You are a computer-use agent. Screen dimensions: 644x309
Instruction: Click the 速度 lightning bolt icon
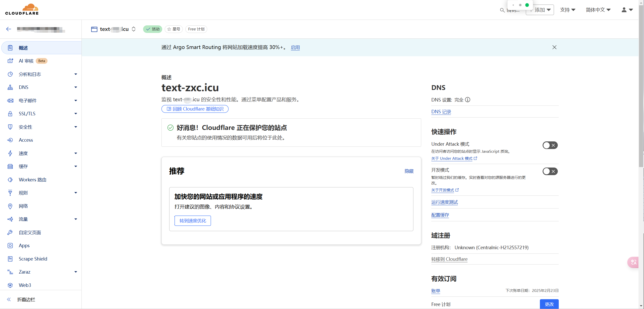[x=10, y=153]
